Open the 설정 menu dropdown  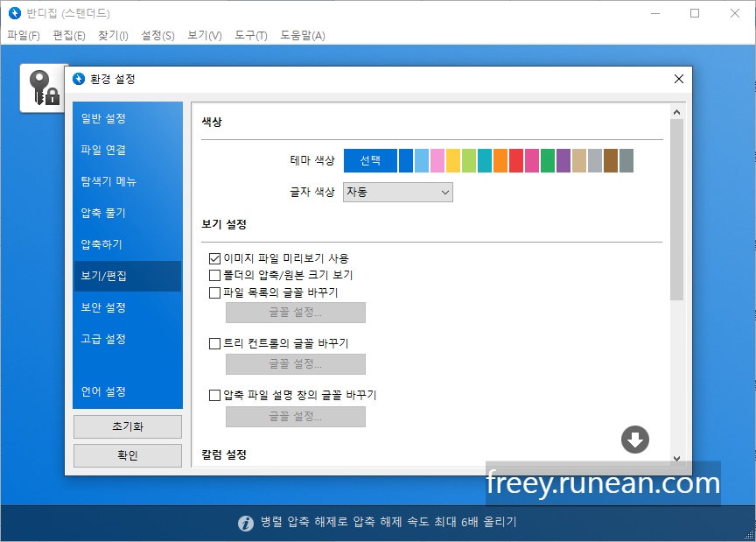(x=157, y=37)
